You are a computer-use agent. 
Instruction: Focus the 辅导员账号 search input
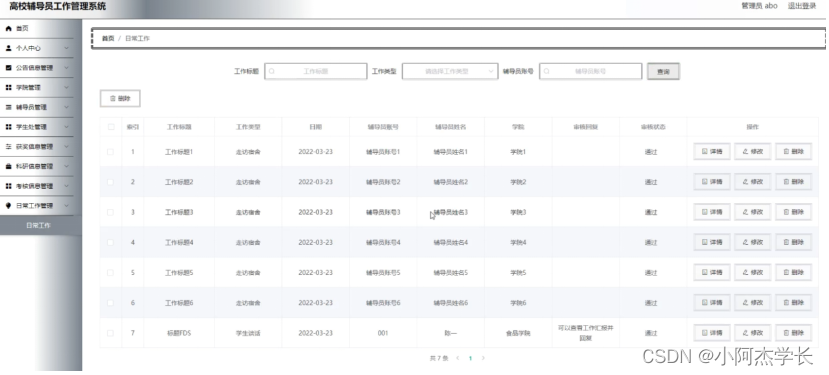click(x=591, y=71)
